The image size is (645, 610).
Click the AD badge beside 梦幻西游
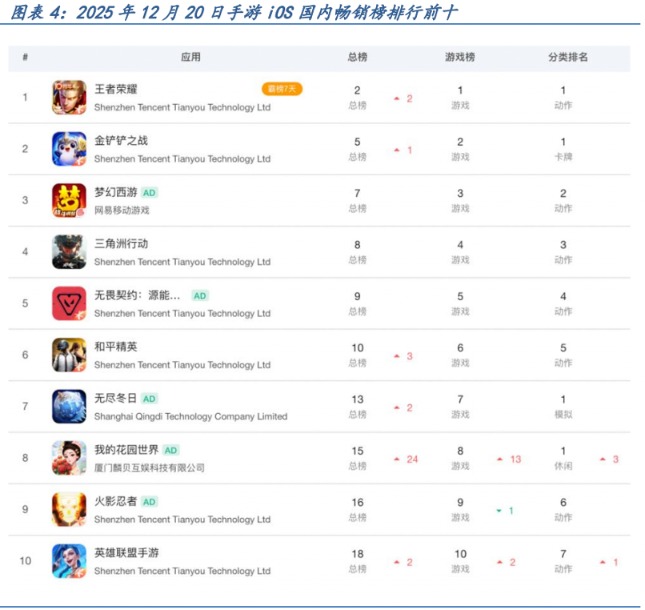click(x=149, y=193)
